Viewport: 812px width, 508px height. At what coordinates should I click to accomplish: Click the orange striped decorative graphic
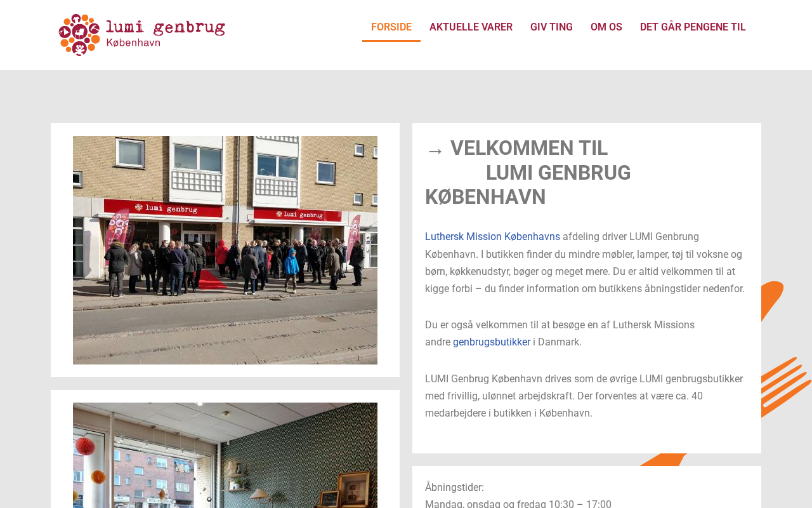(x=787, y=387)
